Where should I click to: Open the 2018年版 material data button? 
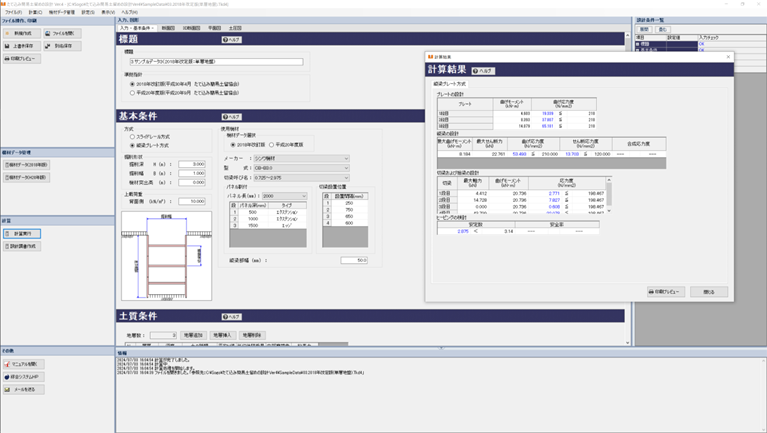[26, 165]
